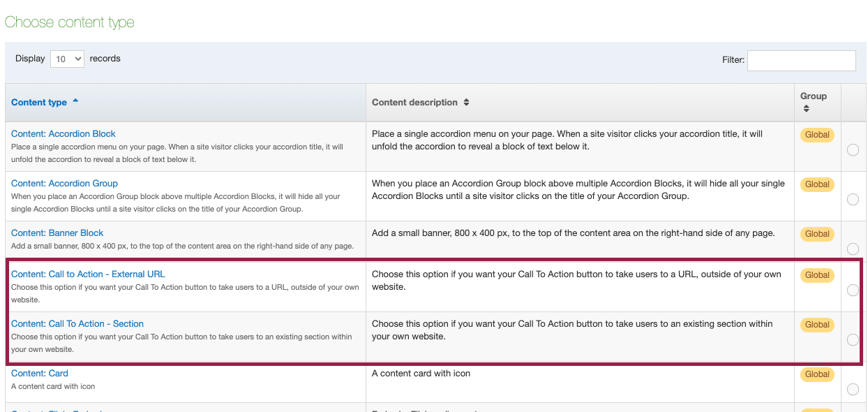
Task: Open the Display records count dropdown
Action: point(67,59)
